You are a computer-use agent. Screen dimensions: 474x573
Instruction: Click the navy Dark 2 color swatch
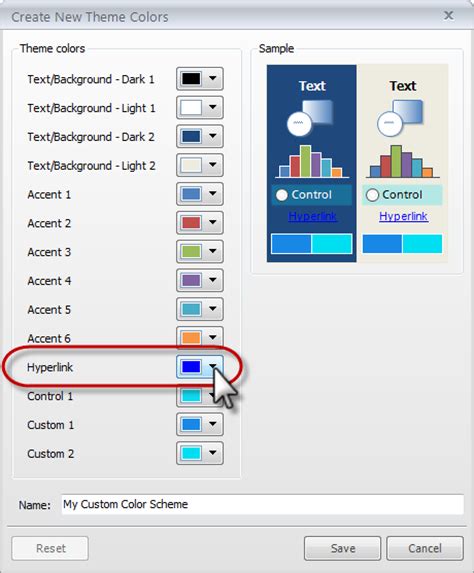pyautogui.click(x=191, y=136)
